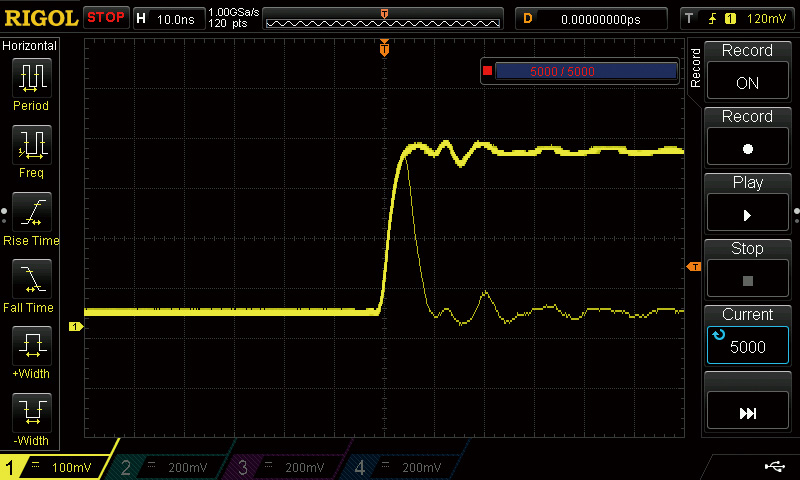Click the red STOP run status button
Viewport: 800px width, 480px height.
click(x=106, y=18)
